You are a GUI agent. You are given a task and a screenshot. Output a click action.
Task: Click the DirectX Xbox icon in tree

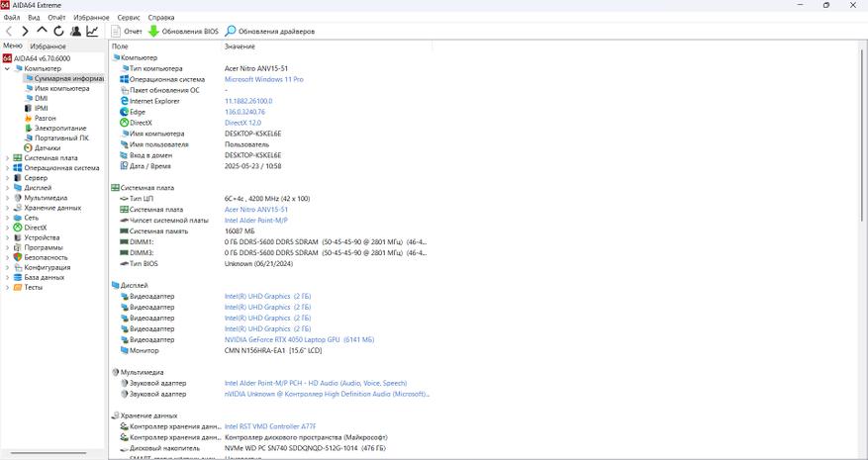(x=18, y=229)
